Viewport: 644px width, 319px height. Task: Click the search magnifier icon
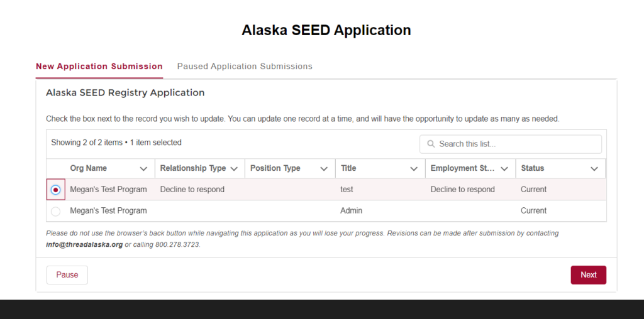pyautogui.click(x=431, y=144)
